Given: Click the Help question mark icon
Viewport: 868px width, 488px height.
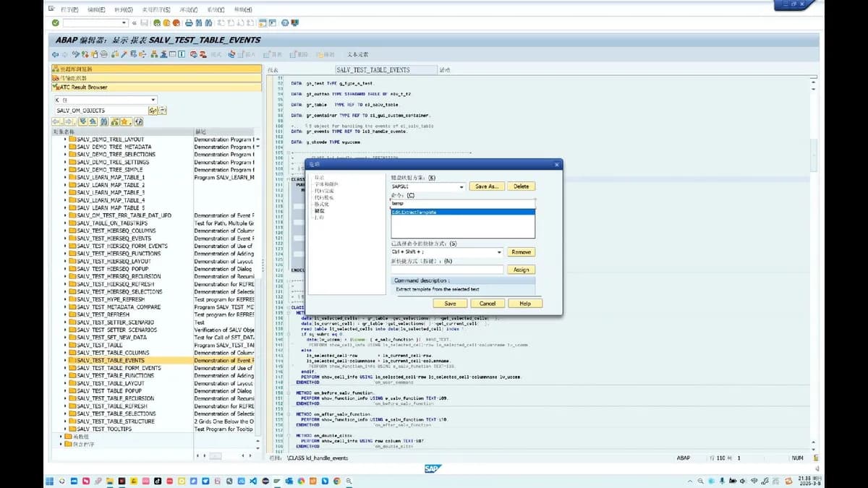Looking at the screenshot, I should coord(284,23).
